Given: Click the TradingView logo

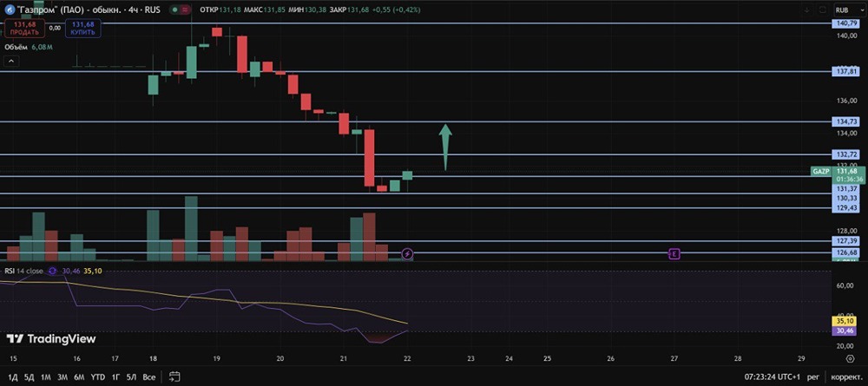Looking at the screenshot, I should (x=51, y=338).
